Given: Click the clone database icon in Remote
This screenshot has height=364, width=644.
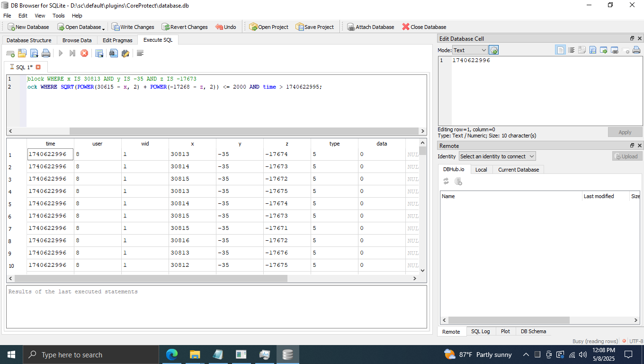Looking at the screenshot, I should pyautogui.click(x=458, y=181).
